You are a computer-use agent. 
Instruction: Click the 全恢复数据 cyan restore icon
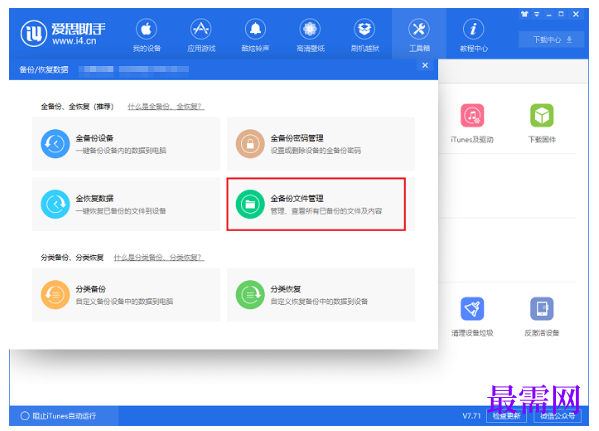55,204
